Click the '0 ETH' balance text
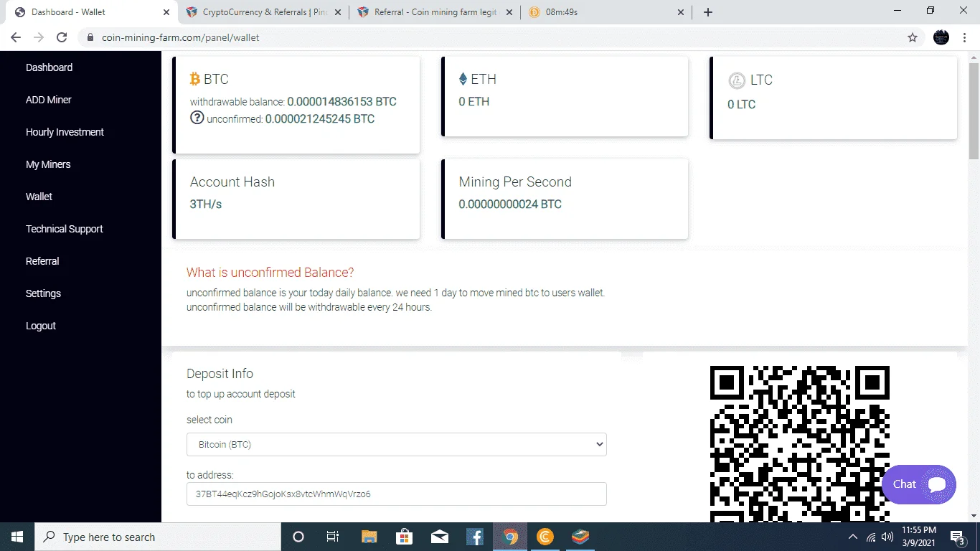This screenshot has height=551, width=980. click(x=474, y=101)
